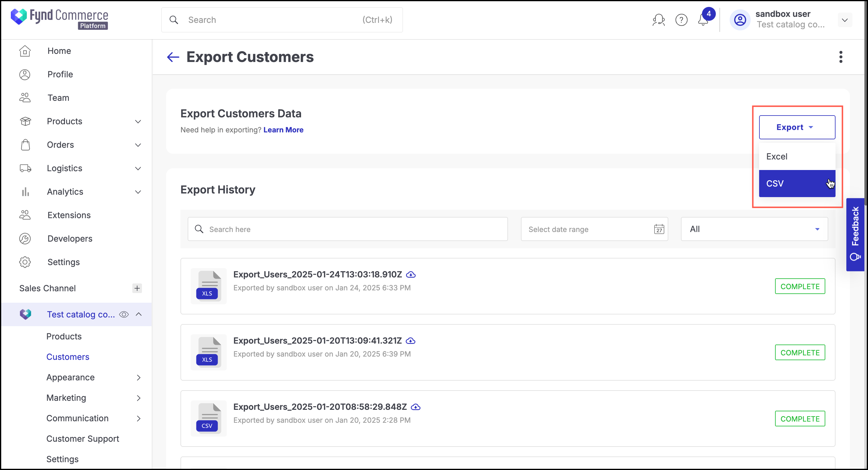Image resolution: width=868 pixels, height=470 pixels.
Task: Expand the Appearance submenu arrow
Action: [138, 378]
